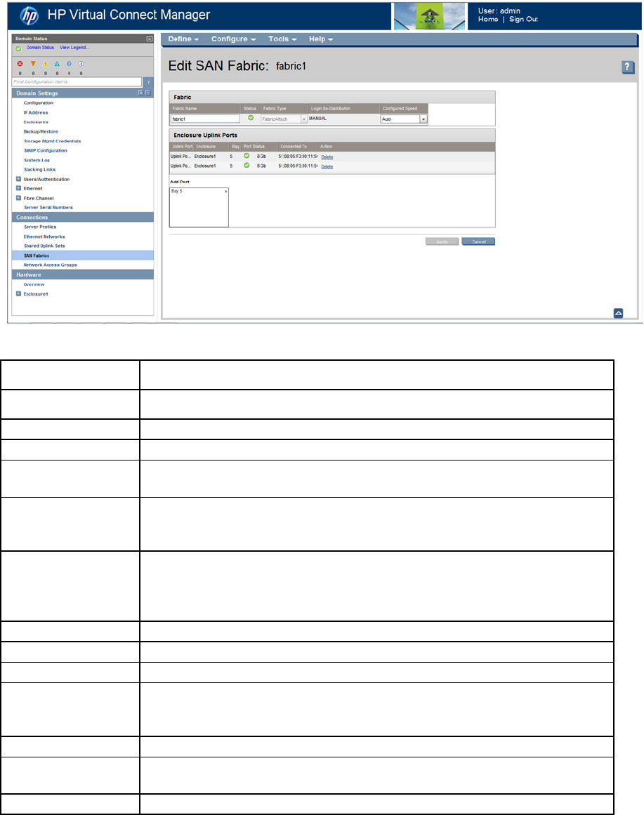644x815 pixels.
Task: Click the Hardware section header
Action: (x=83, y=274)
